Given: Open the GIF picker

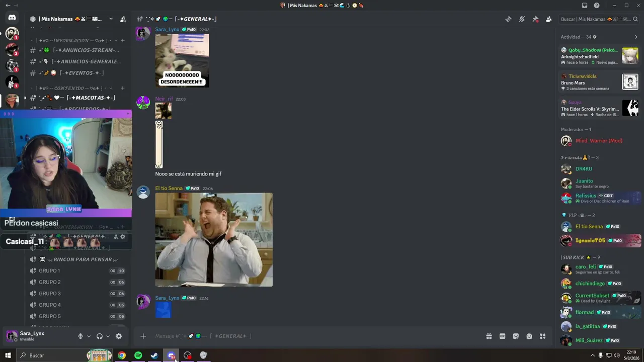Looking at the screenshot, I should click(502, 336).
